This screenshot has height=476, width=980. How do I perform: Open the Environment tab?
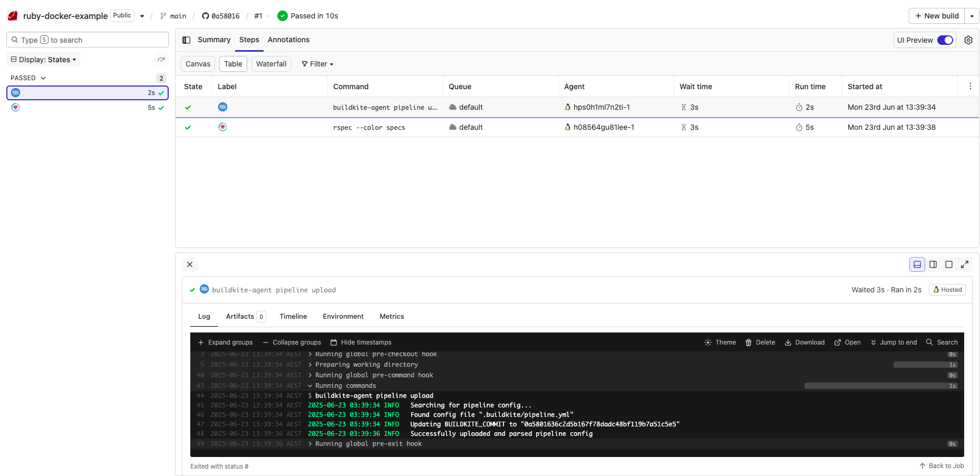[x=343, y=317]
